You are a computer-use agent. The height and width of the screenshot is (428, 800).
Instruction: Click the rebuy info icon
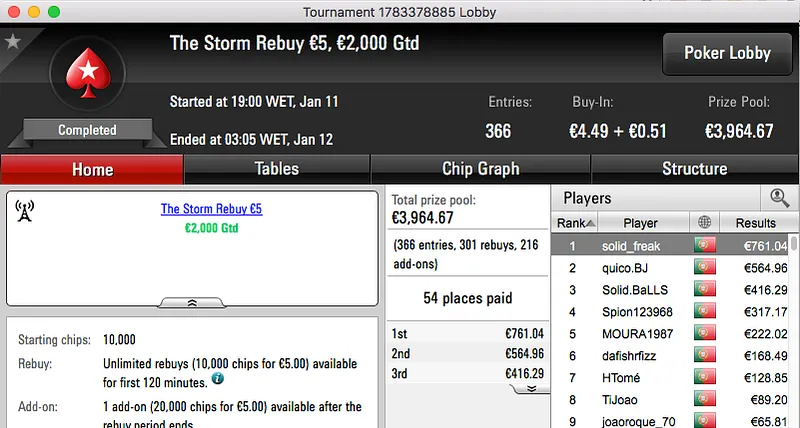coord(217,380)
